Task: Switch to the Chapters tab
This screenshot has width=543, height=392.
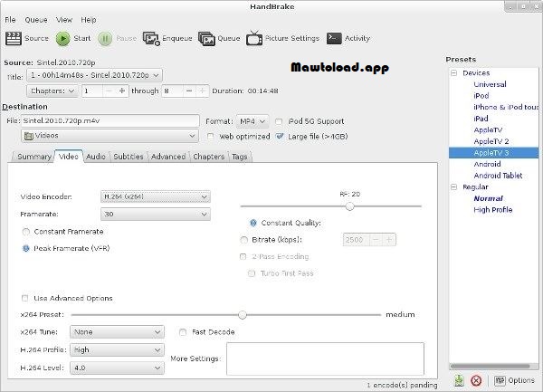Action: point(208,157)
